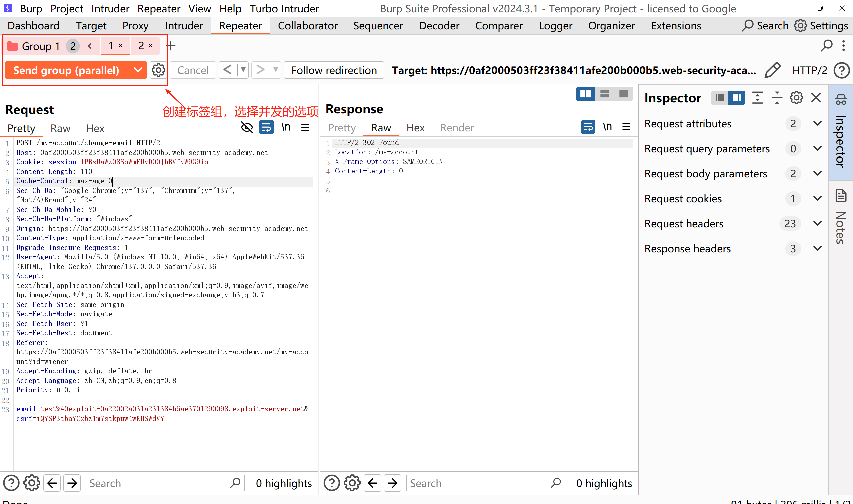Image resolution: width=853 pixels, height=504 pixels.
Task: Open request send settings gear icon
Action: (158, 70)
